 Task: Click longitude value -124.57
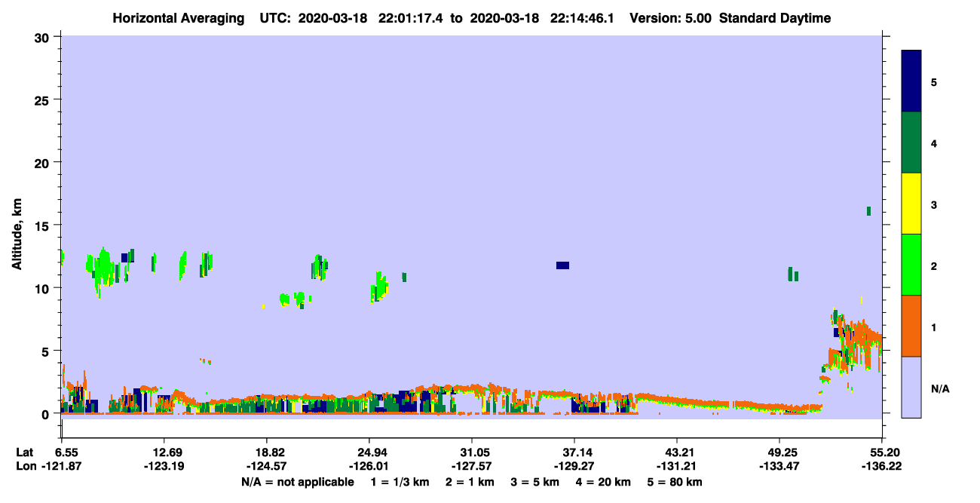pyautogui.click(x=267, y=466)
